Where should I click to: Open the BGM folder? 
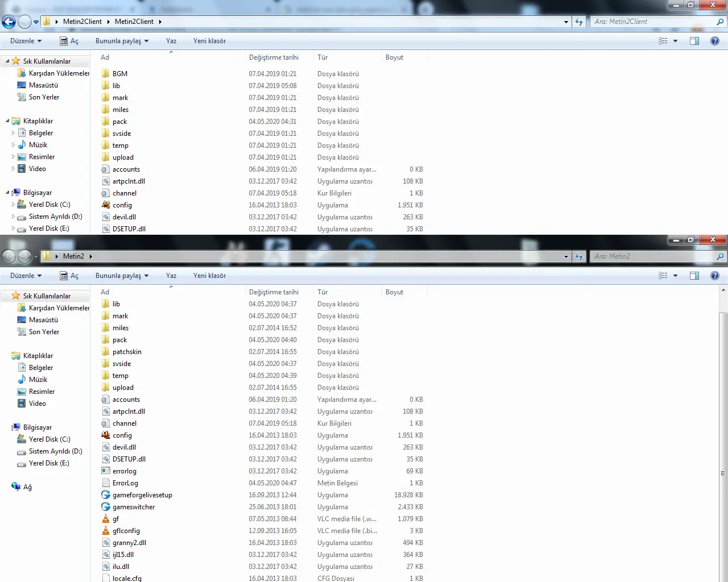tap(119, 74)
